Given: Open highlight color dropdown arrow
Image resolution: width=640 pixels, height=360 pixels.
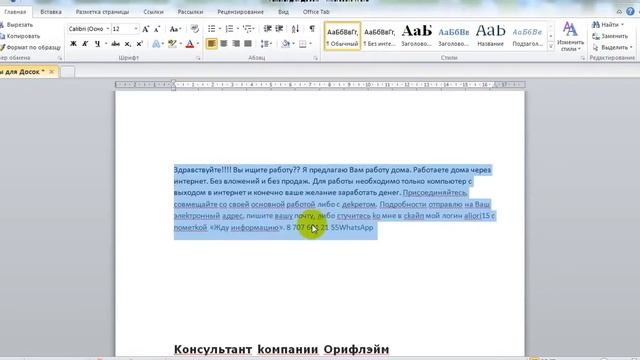Looking at the screenshot, I should coord(180,44).
